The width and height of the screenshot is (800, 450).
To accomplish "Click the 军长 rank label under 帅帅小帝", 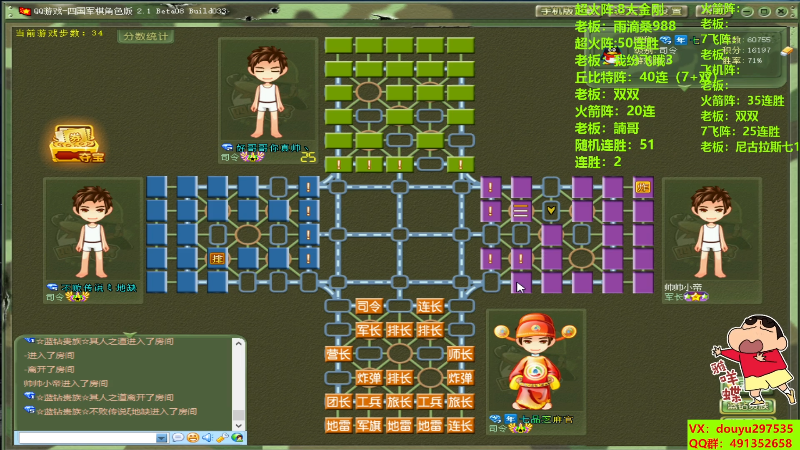I will tap(673, 297).
